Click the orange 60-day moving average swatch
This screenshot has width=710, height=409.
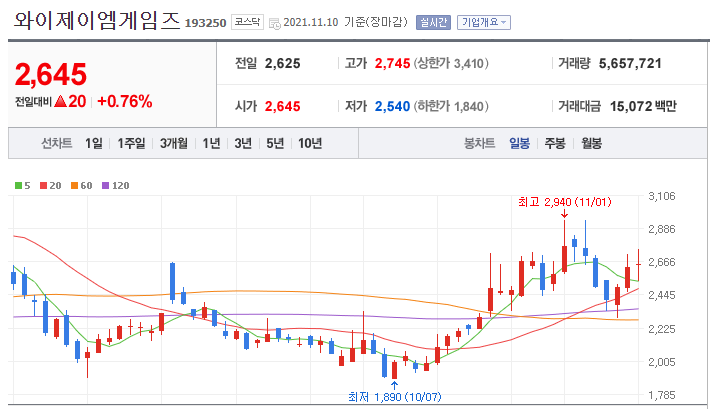[x=74, y=186]
